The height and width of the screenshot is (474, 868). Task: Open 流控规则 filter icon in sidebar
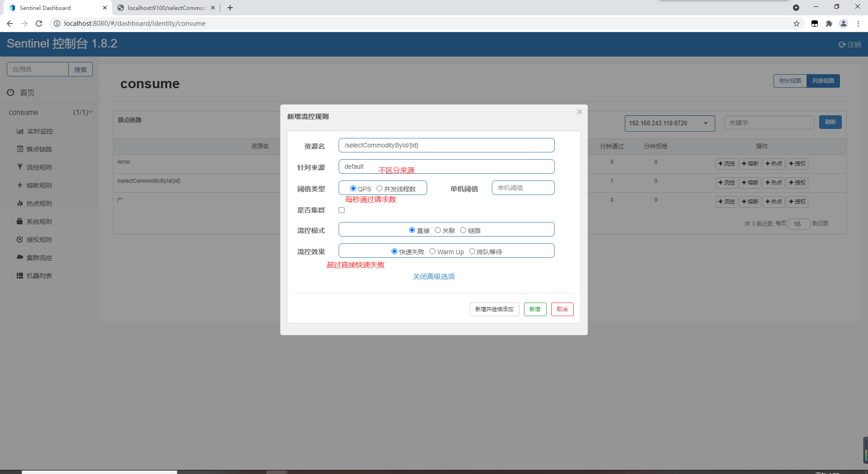(x=20, y=167)
